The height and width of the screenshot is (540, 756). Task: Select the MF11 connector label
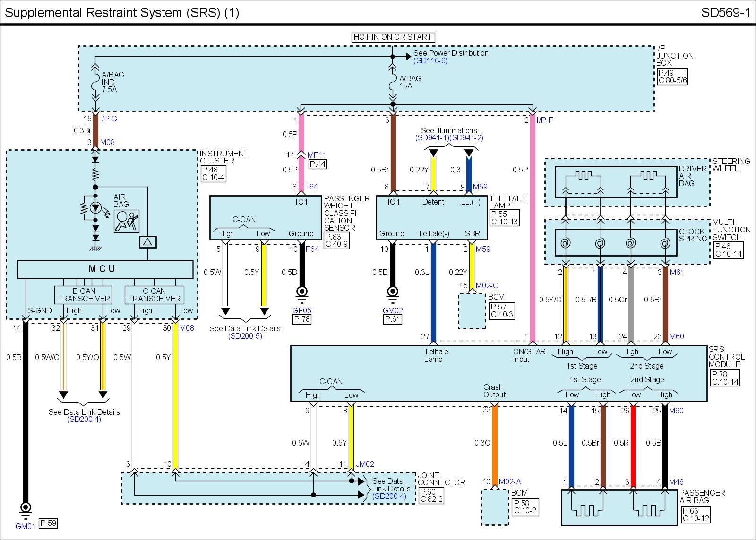[x=317, y=155]
